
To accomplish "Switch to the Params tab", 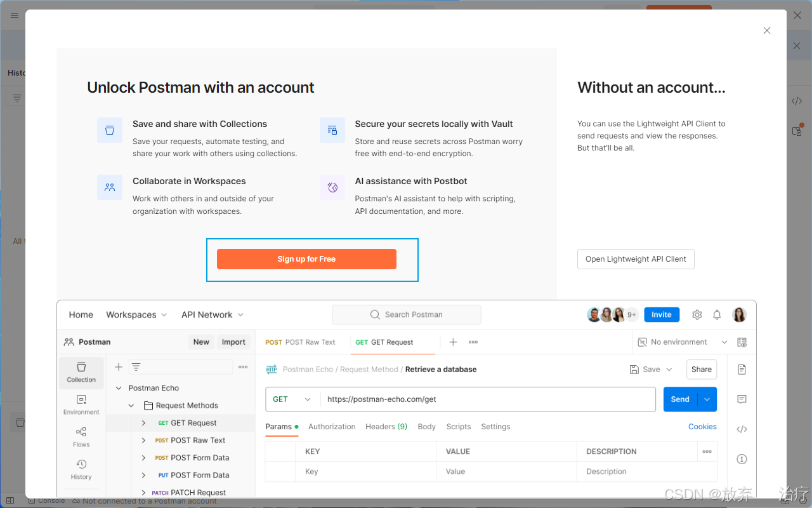I will (x=282, y=427).
